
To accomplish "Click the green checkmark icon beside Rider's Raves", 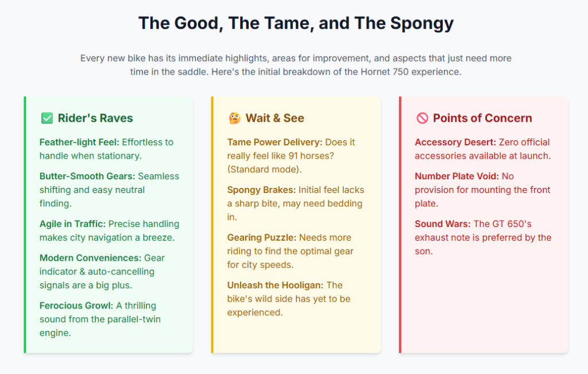I will (x=47, y=118).
